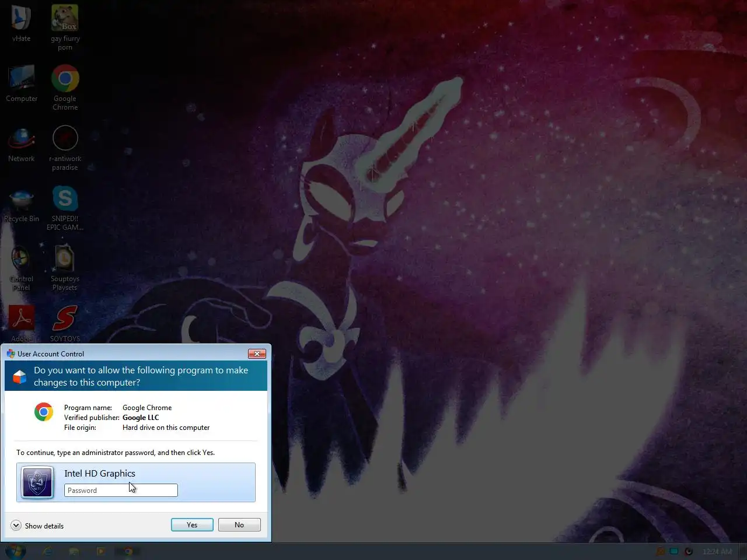Click the Chrome taskbar icon
Screen dimensions: 747x560
click(128, 551)
